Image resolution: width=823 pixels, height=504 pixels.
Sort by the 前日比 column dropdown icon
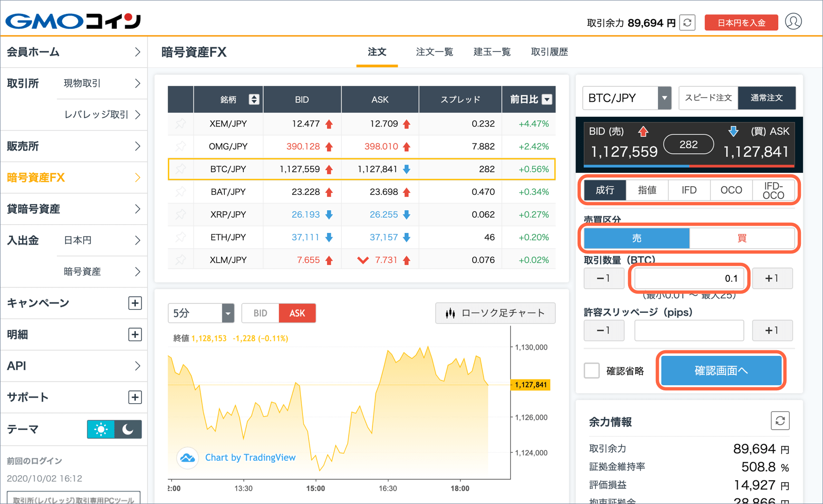click(547, 99)
